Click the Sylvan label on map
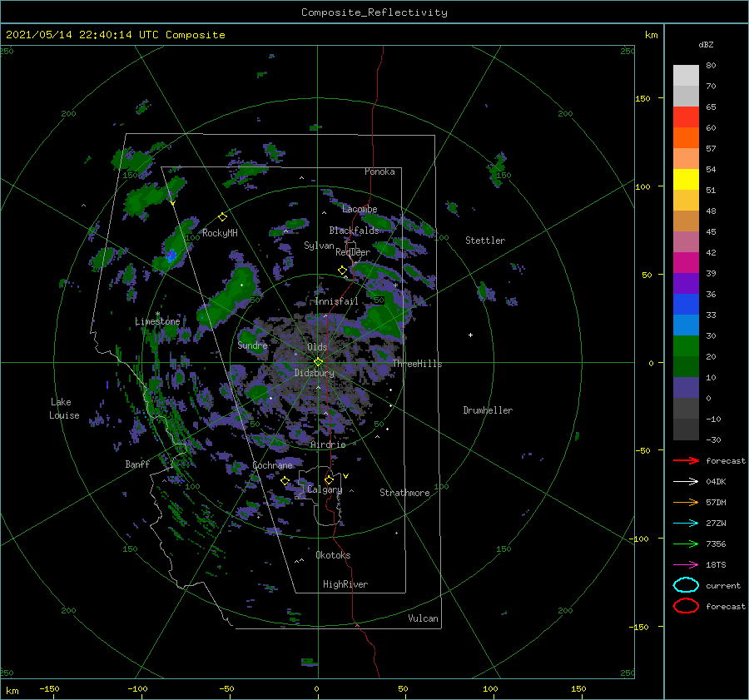749x700 pixels. coord(319,246)
